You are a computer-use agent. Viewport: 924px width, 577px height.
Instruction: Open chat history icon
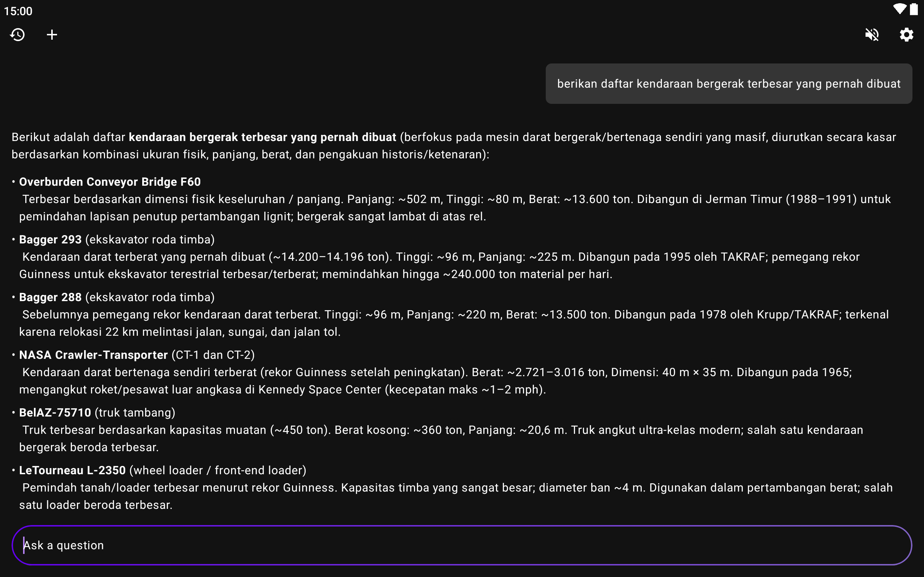click(x=18, y=35)
